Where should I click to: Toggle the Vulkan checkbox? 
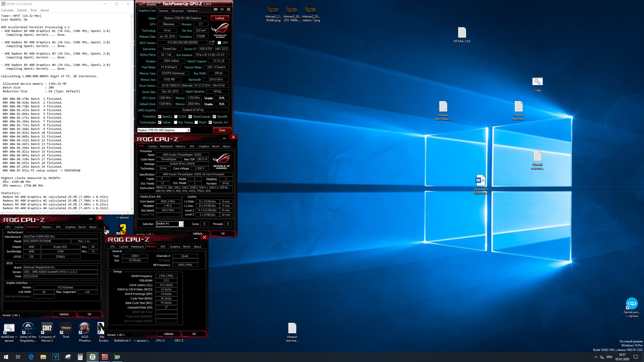coord(159,122)
